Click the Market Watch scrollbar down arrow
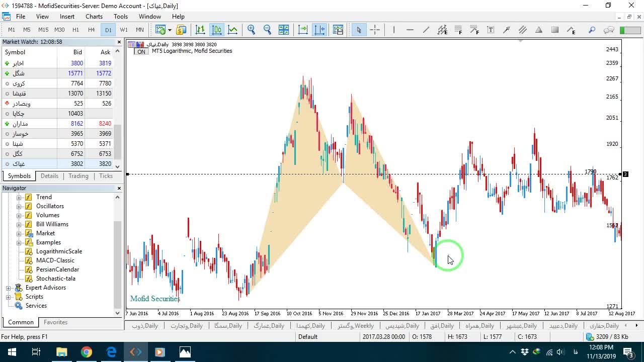This screenshot has width=644, height=362. point(118,166)
